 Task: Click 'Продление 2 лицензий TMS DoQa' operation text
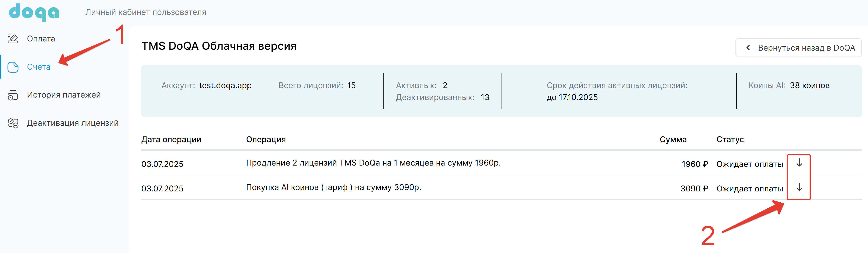(373, 163)
